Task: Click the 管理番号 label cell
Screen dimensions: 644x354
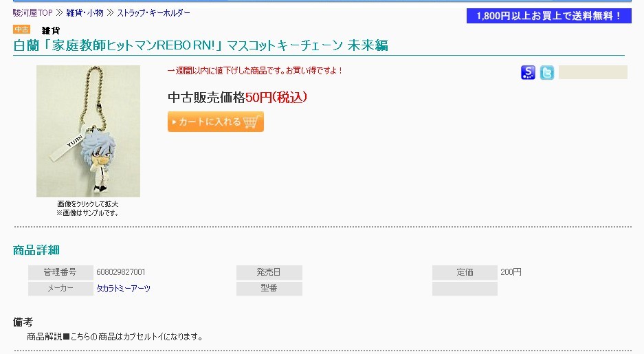Action: [60, 272]
